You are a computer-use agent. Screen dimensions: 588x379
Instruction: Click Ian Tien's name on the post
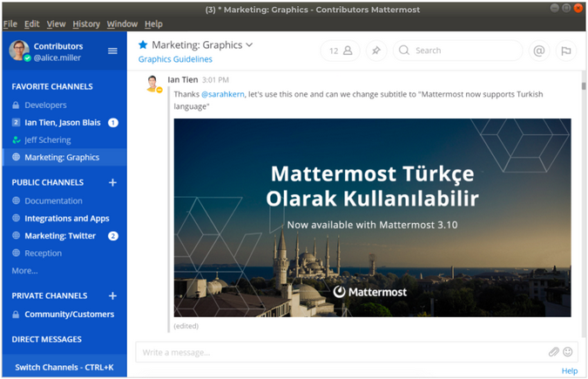[183, 80]
